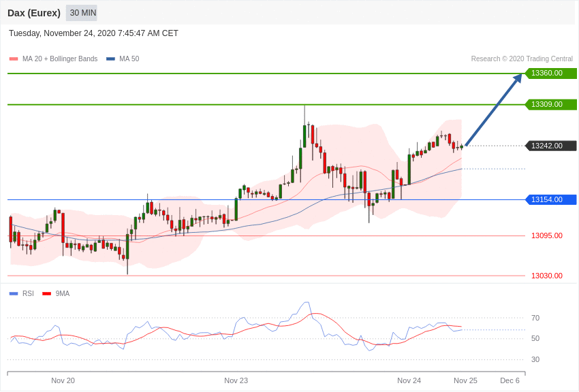This screenshot has width=579, height=392.
Task: Click the red 9MA legend marker
Action: (47, 293)
